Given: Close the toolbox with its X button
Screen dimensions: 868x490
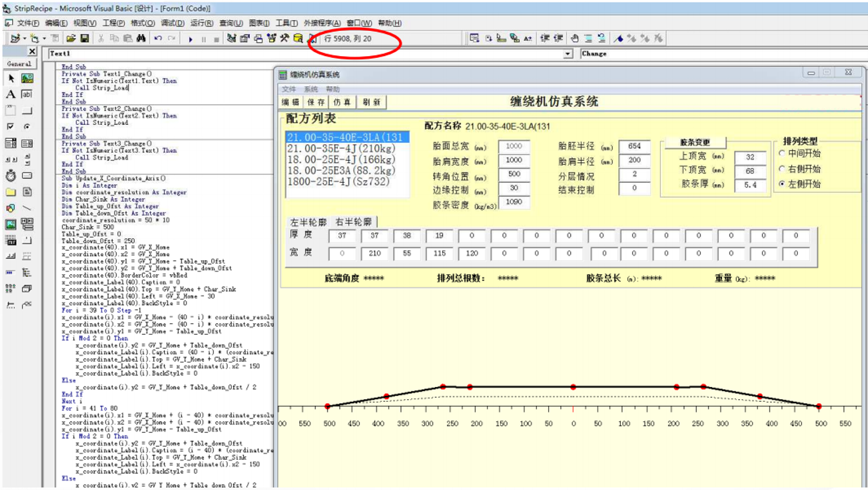Looking at the screenshot, I should click(x=32, y=52).
